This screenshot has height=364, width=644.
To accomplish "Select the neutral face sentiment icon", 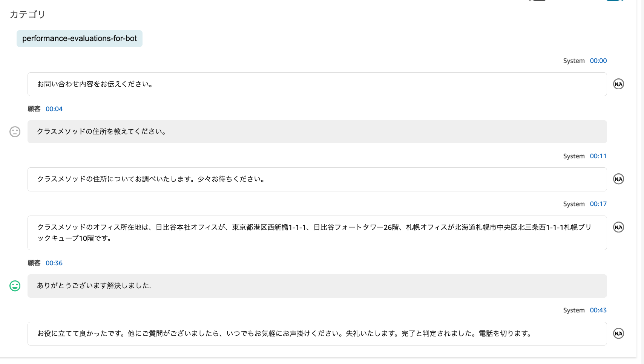I will (x=15, y=132).
